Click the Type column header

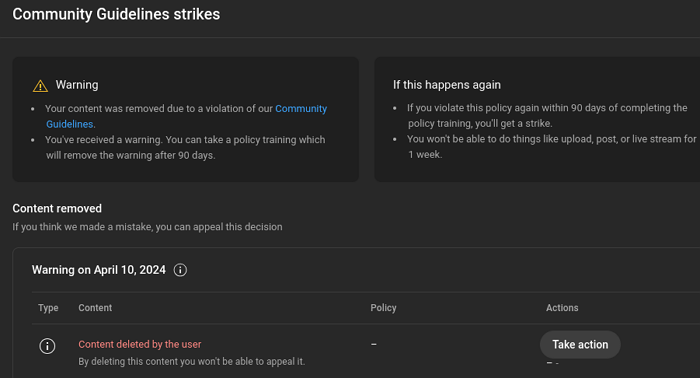48,308
